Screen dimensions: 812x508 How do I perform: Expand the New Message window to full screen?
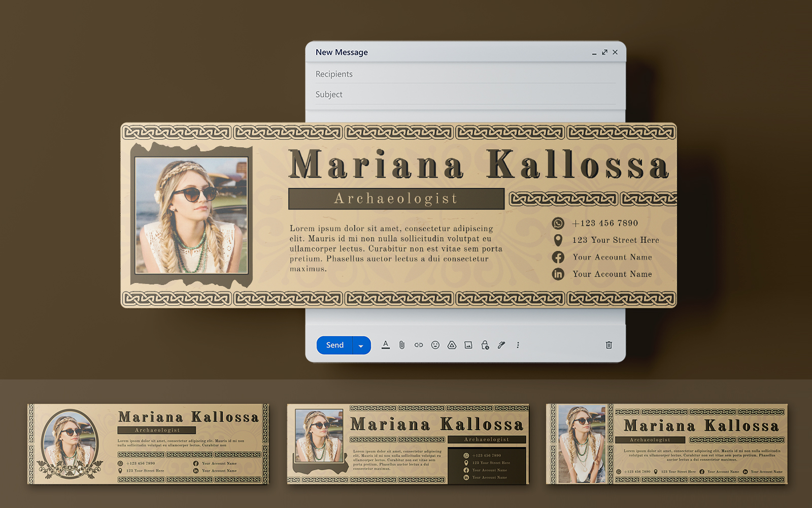[x=604, y=52]
